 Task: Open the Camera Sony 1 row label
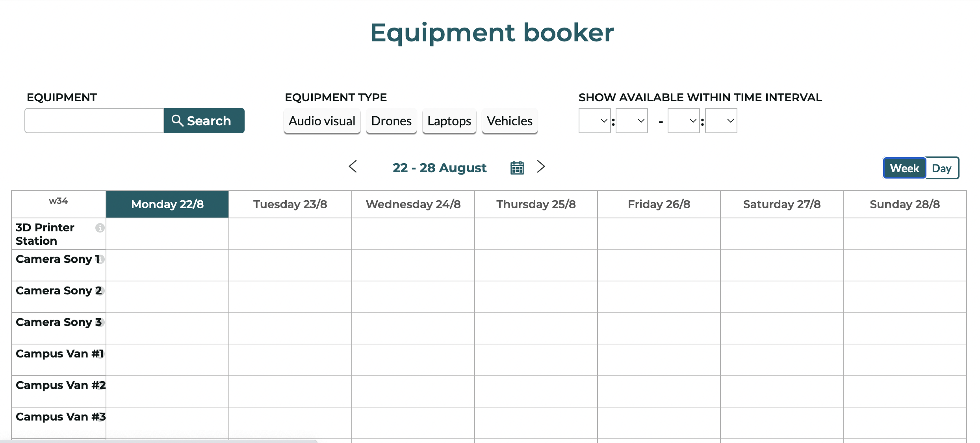(58, 259)
